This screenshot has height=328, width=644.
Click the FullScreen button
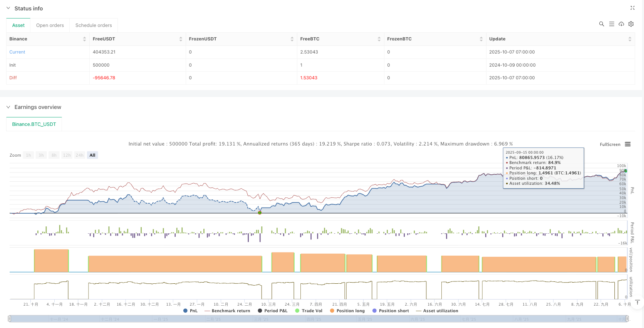pyautogui.click(x=610, y=144)
